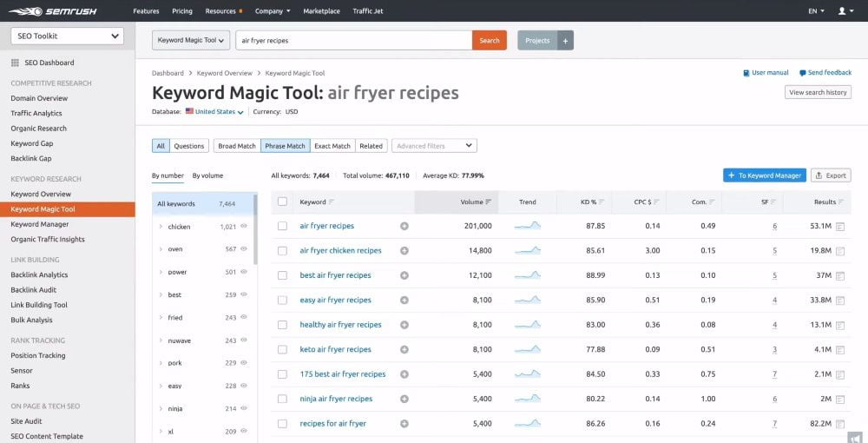Check the box for 'easy air fryer recipes'
This screenshot has width=868, height=443.
pos(282,301)
